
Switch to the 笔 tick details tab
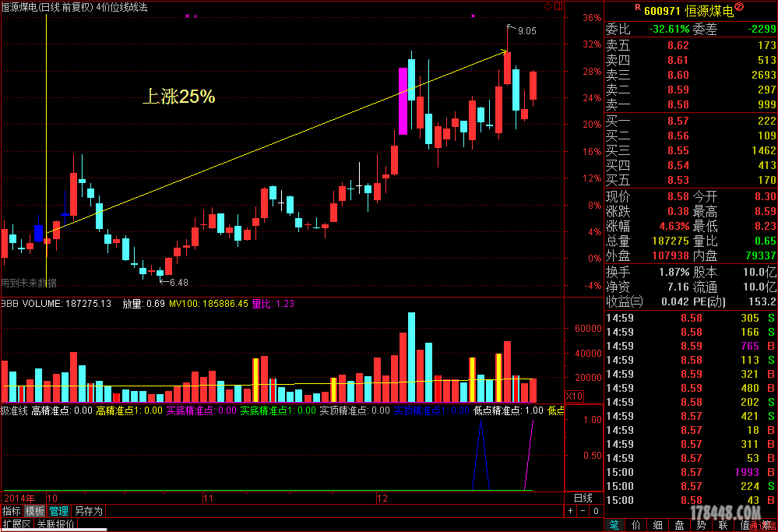coord(614,525)
